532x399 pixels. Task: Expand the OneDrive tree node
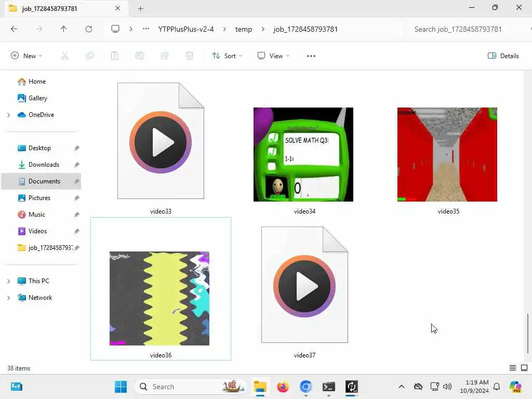[9, 115]
